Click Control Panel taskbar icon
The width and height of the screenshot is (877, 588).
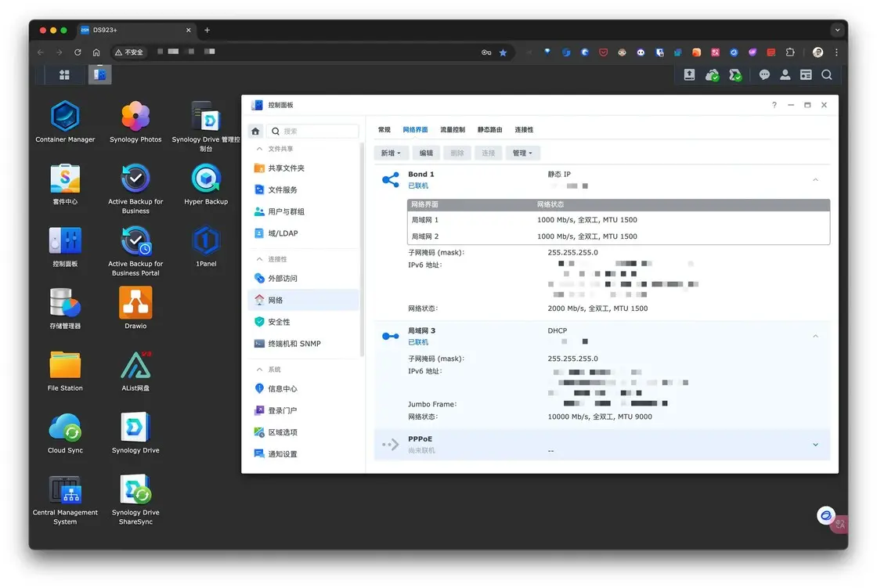pyautogui.click(x=99, y=74)
